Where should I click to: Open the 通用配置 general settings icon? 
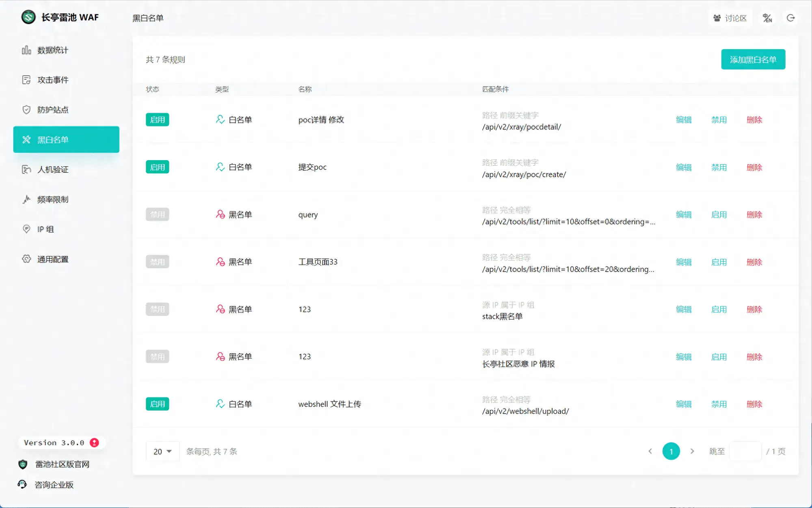tap(26, 259)
